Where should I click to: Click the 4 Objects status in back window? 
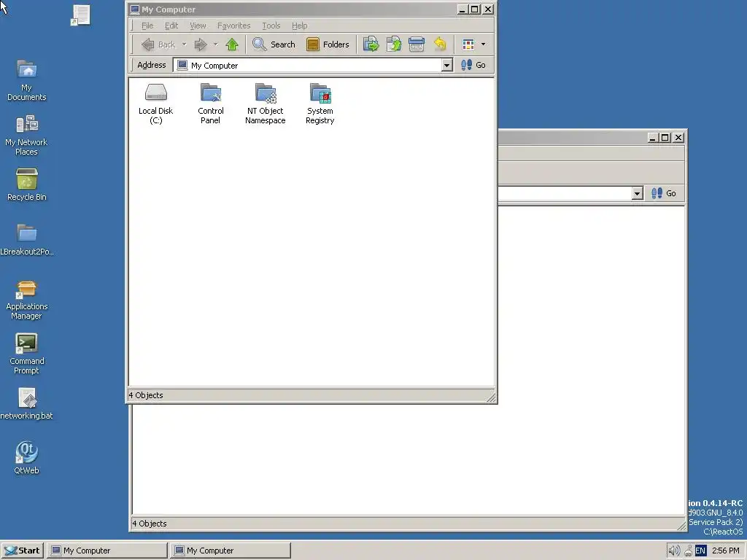point(150,524)
